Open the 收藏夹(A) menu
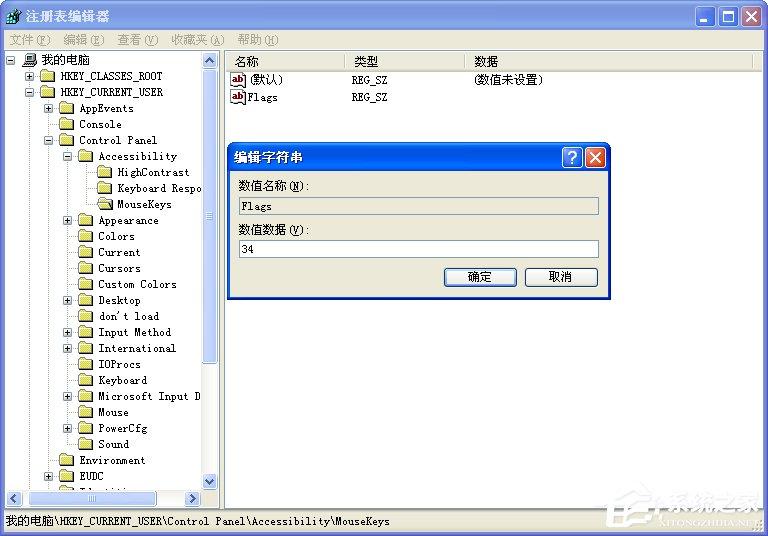The height and width of the screenshot is (536, 768). 198,40
